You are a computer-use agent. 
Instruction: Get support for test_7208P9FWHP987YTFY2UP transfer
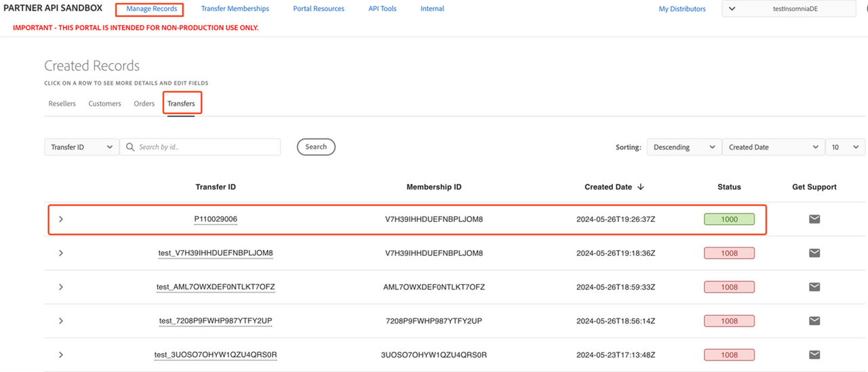[x=814, y=321]
